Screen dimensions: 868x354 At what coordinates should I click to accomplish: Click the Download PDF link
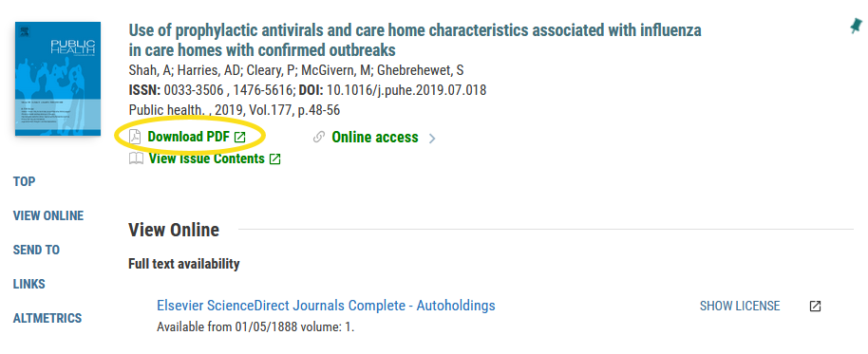point(188,137)
